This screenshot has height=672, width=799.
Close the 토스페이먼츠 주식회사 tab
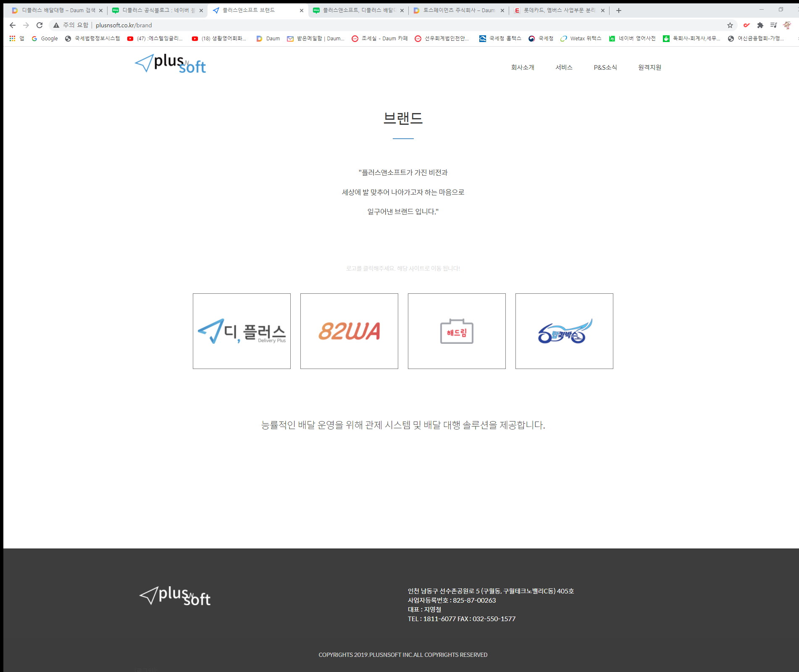(x=502, y=11)
